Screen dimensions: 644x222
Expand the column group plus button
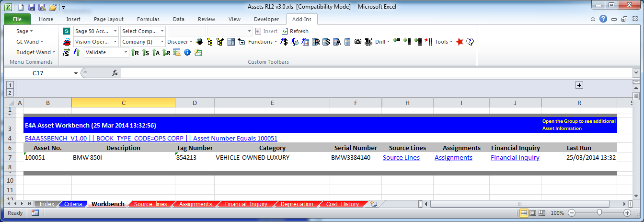click(579, 85)
